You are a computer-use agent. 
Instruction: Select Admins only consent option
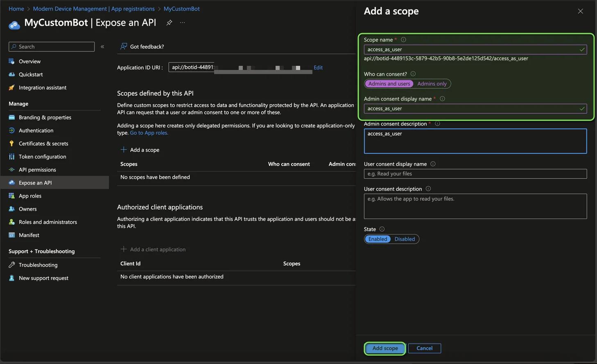[432, 84]
